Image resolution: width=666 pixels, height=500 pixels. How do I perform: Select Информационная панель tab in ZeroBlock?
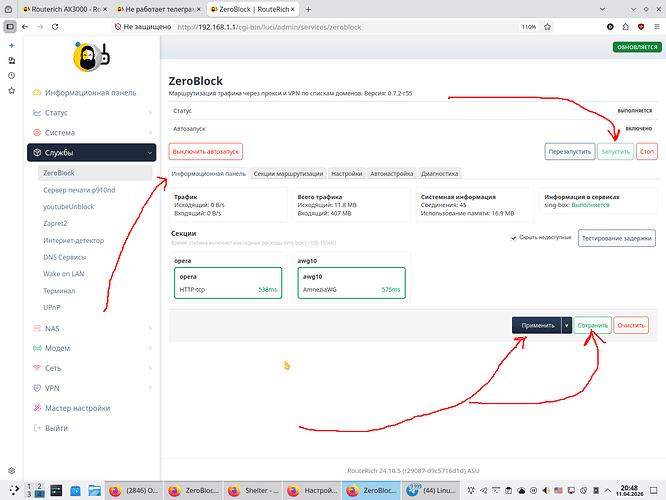coord(209,173)
